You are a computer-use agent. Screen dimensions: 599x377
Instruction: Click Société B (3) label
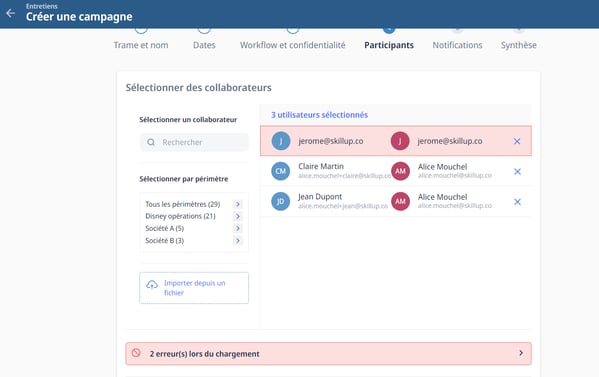point(165,241)
